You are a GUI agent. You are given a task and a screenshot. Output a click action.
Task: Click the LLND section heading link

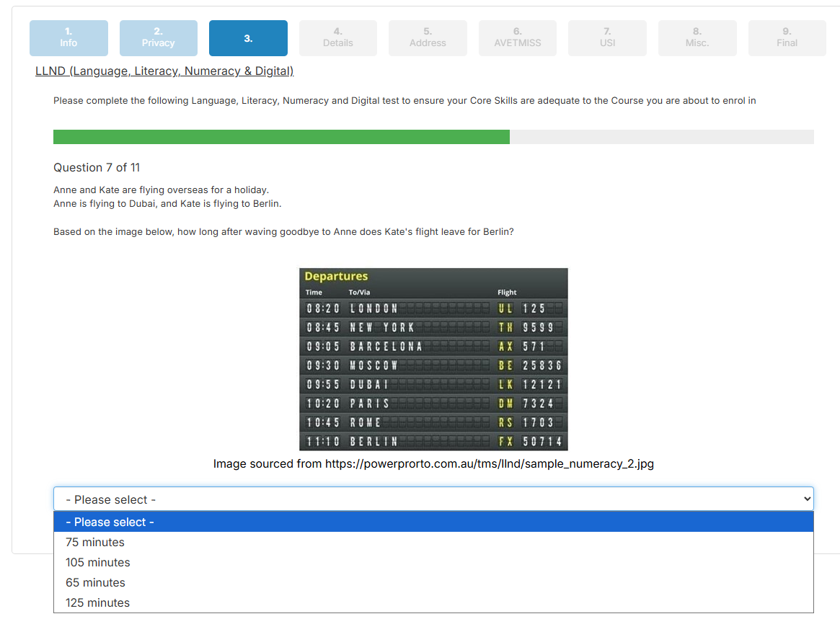pos(164,71)
